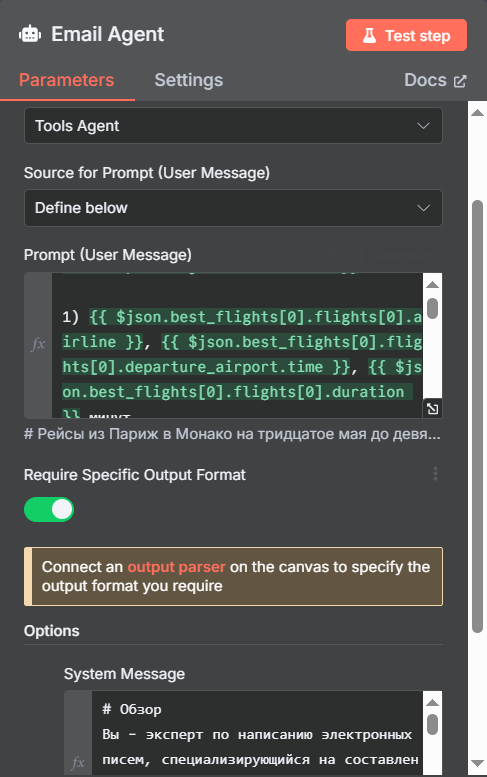
Task: Click the Russian prompt preview text
Action: coord(232,434)
